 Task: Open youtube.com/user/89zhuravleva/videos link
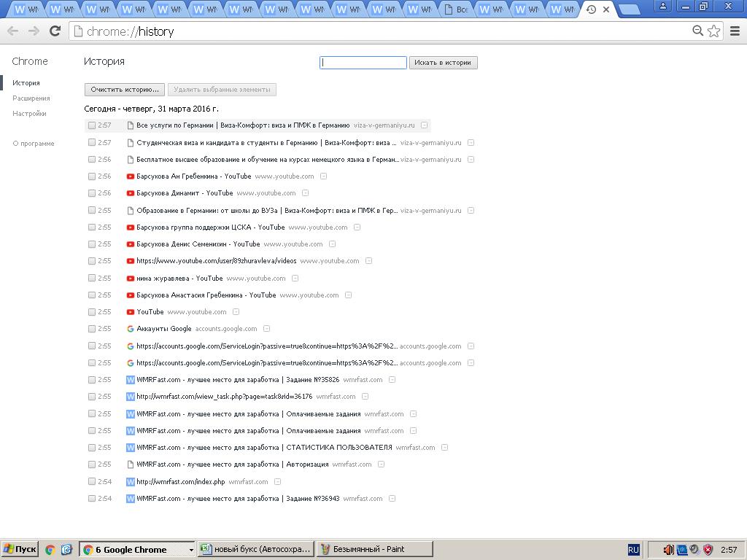pos(216,261)
